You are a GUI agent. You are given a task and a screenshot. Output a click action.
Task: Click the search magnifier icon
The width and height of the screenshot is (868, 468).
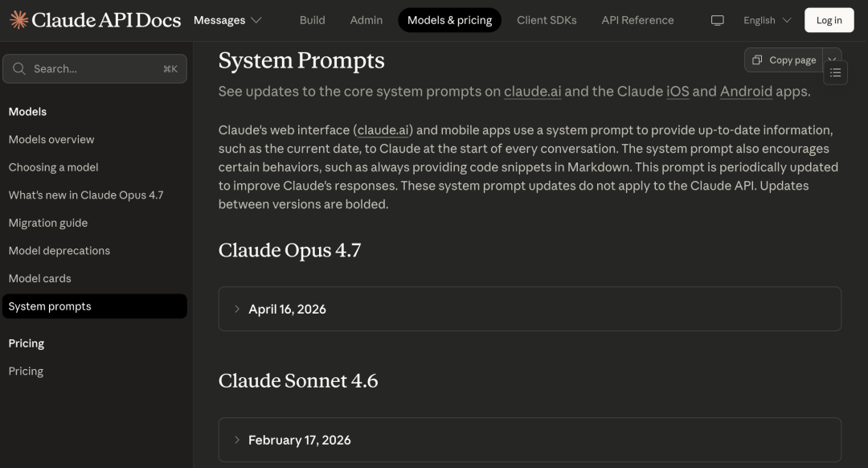point(18,68)
